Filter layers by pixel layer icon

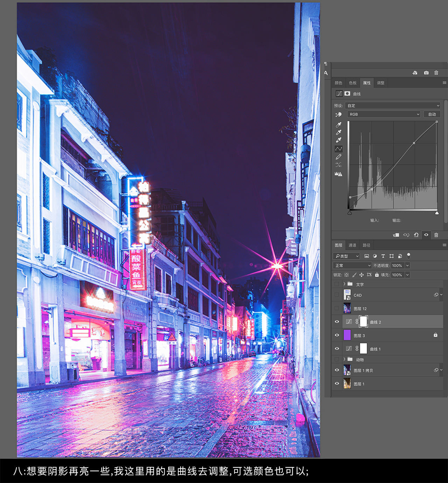point(366,256)
